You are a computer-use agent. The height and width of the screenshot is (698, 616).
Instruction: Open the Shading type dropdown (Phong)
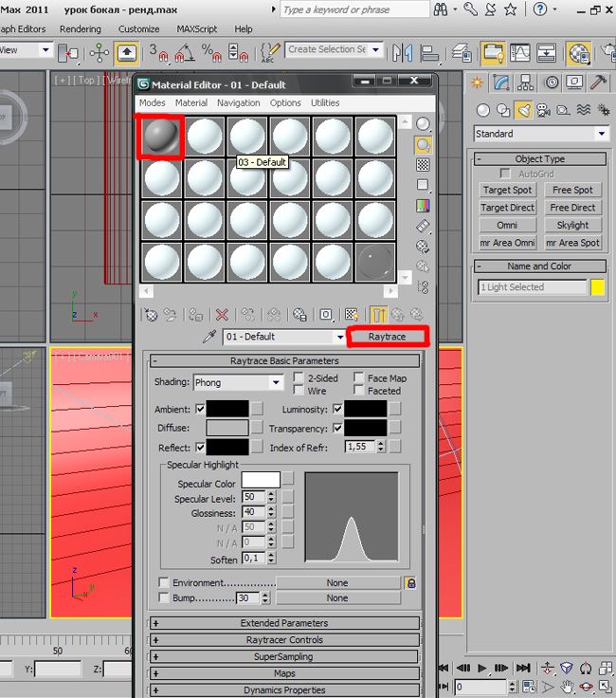(239, 382)
